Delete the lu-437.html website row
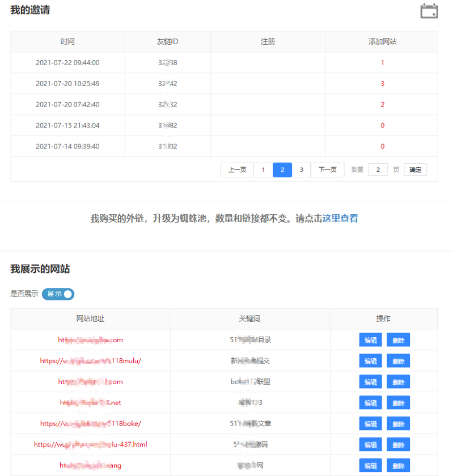The width and height of the screenshot is (453, 476). [398, 445]
